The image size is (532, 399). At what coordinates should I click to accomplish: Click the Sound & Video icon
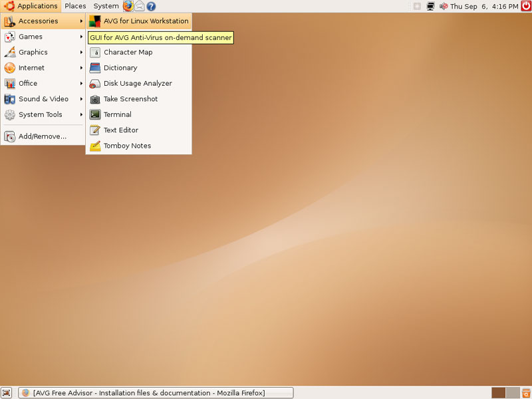[x=10, y=99]
